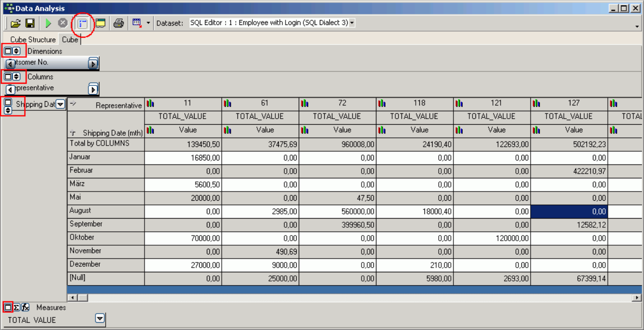Toggle the Measures panel square button
This screenshot has width=644, height=330.
click(8, 308)
